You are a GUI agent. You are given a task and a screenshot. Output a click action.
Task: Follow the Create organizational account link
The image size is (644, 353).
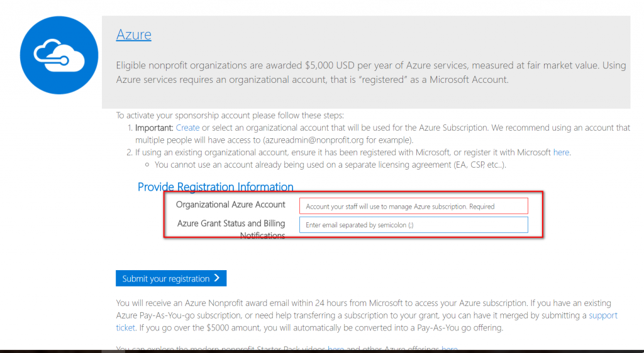187,128
